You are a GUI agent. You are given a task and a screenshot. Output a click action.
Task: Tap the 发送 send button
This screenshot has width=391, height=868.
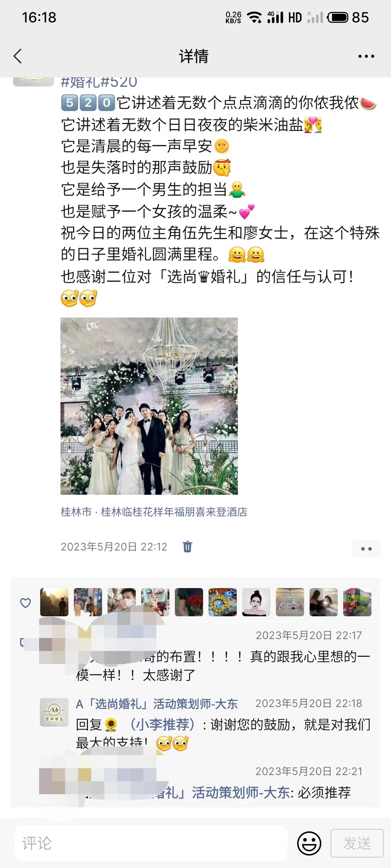click(357, 843)
